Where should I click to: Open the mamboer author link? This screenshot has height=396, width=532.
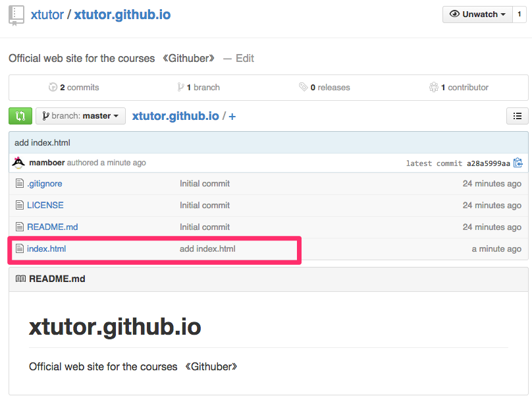[47, 163]
